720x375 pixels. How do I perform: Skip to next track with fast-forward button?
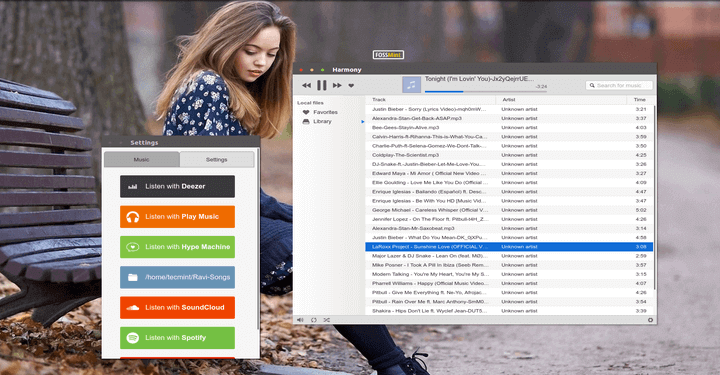coord(337,85)
